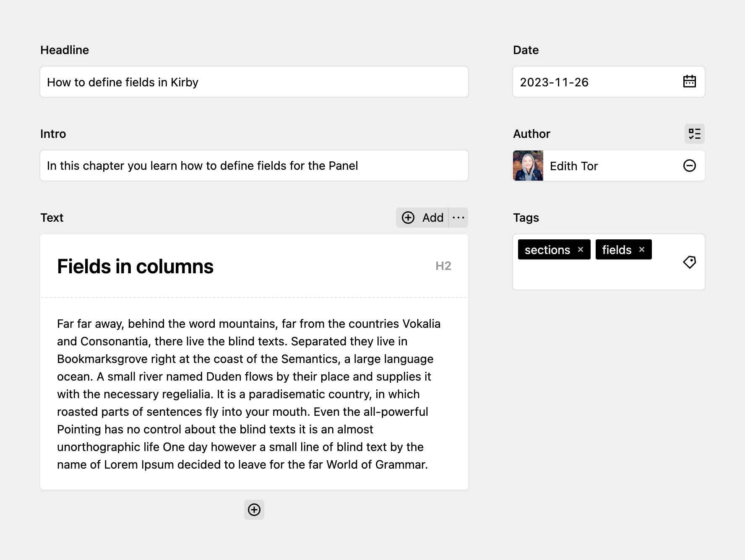Click the author name Edith Tor
Image resolution: width=745 pixels, height=560 pixels.
[574, 166]
